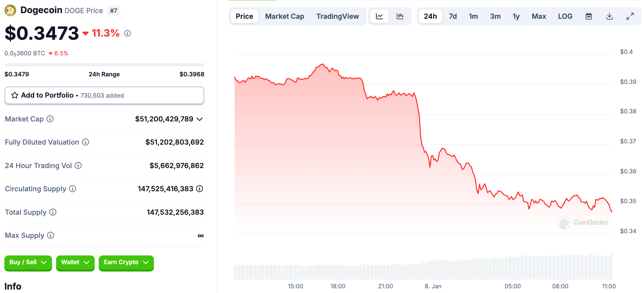Viewport: 644px width, 293px height.
Task: Click the 24h Range progress bar
Action: (x=104, y=65)
